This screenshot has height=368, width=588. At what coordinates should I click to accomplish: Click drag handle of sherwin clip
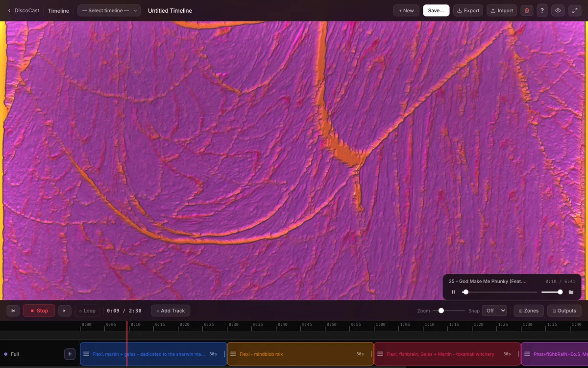click(86, 354)
